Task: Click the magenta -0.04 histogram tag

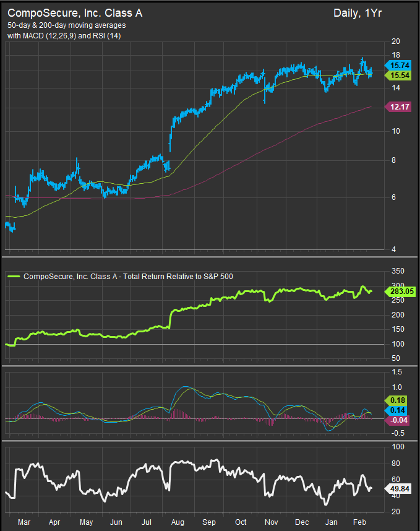Action: click(x=397, y=420)
